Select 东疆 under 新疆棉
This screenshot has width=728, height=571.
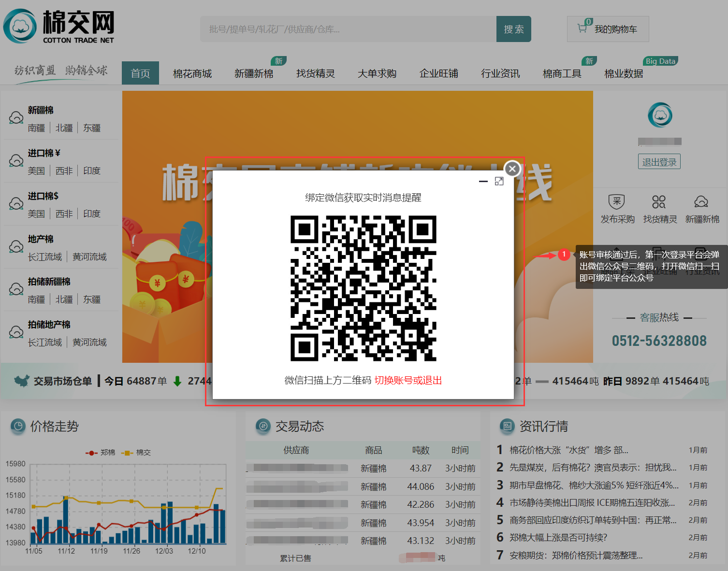92,128
